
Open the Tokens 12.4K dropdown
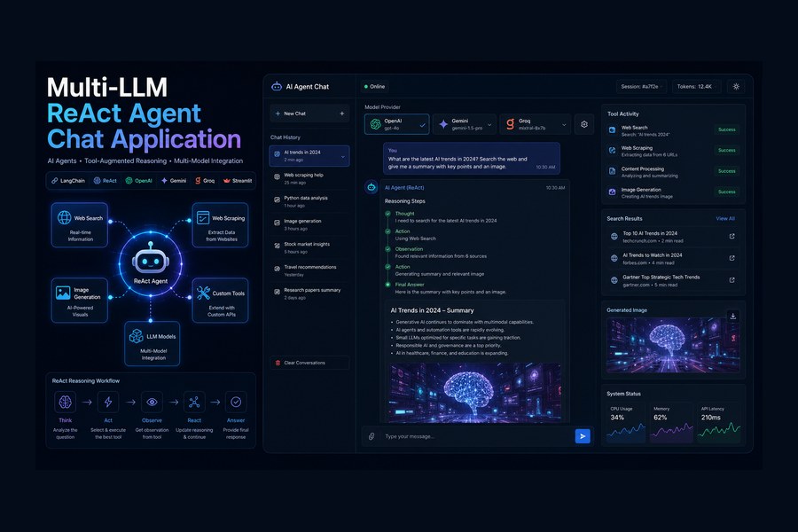(696, 87)
